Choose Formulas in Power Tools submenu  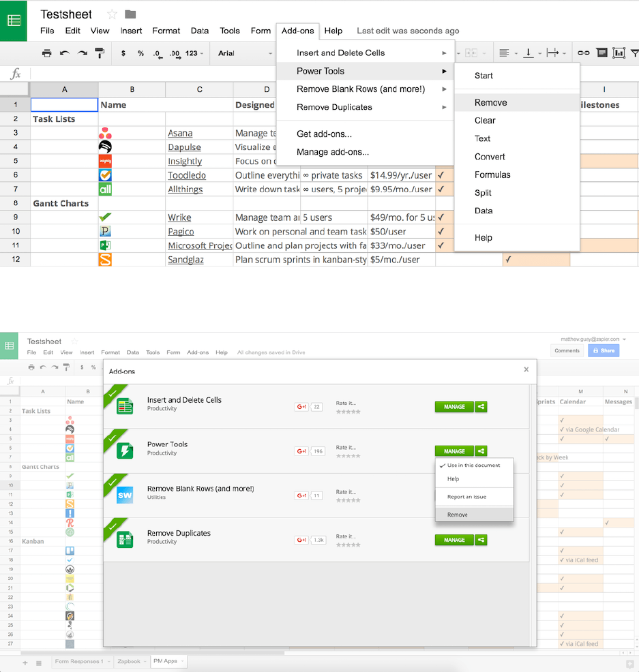click(517, 175)
